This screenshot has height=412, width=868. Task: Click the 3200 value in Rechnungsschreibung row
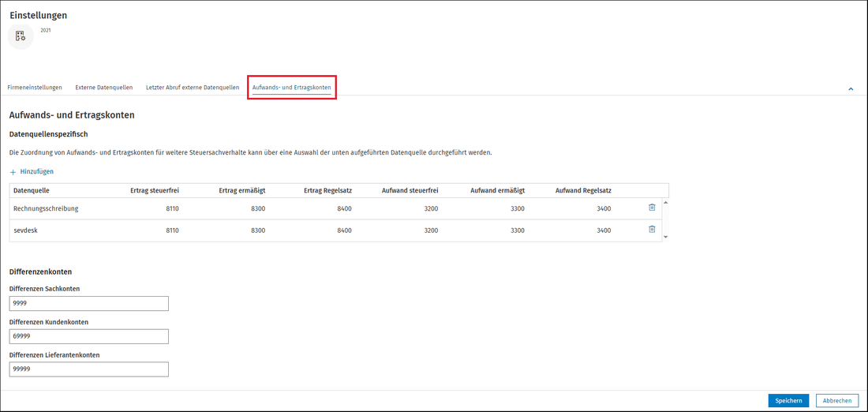(431, 208)
